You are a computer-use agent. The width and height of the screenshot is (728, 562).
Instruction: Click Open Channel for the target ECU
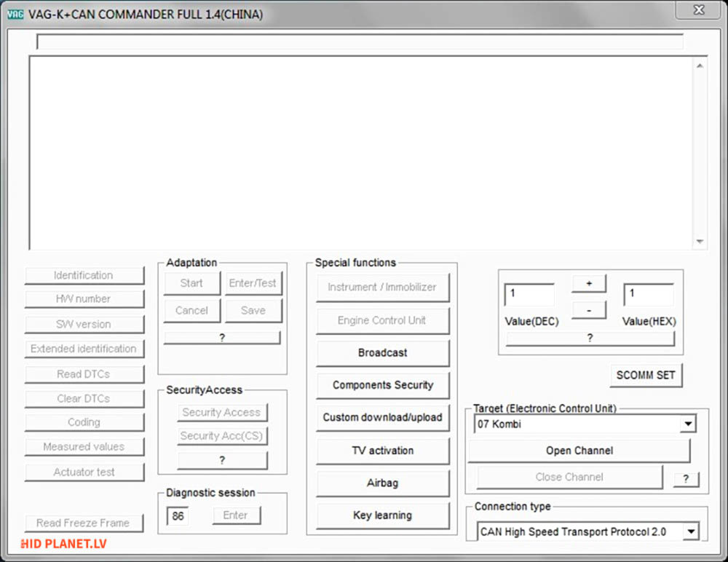[x=579, y=451]
